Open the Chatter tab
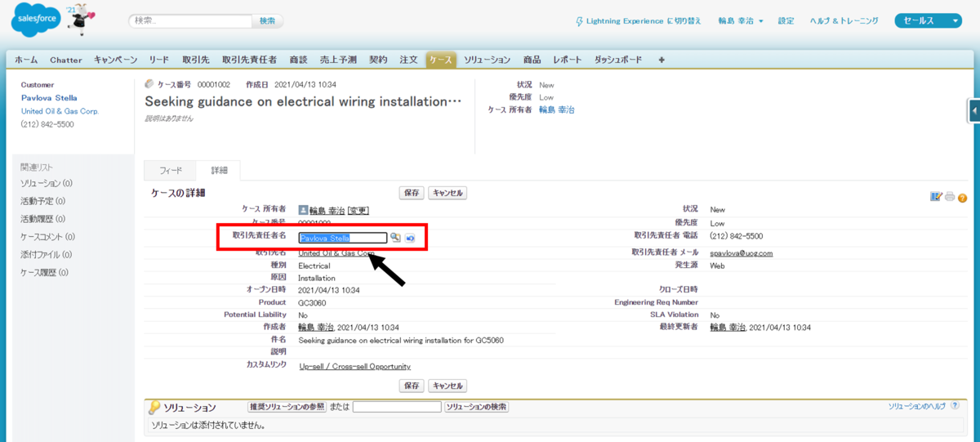 (66, 60)
